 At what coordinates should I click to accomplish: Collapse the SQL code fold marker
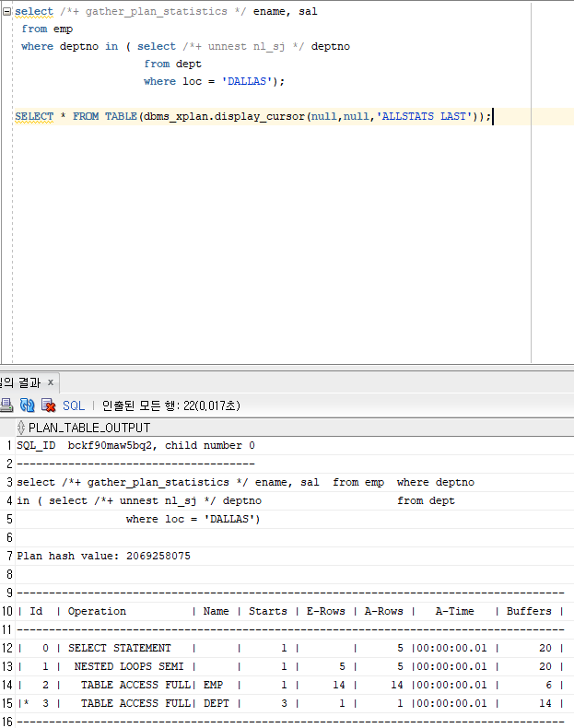click(7, 11)
